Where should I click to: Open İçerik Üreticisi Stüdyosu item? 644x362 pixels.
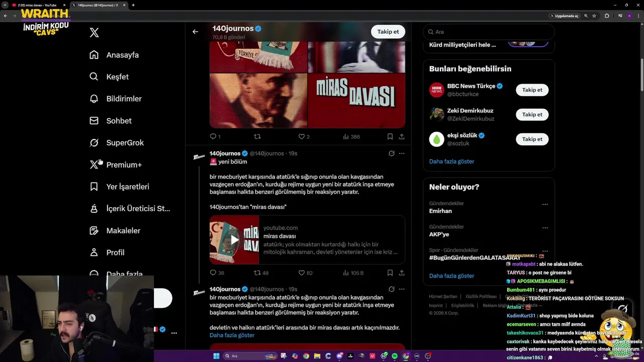click(130, 209)
